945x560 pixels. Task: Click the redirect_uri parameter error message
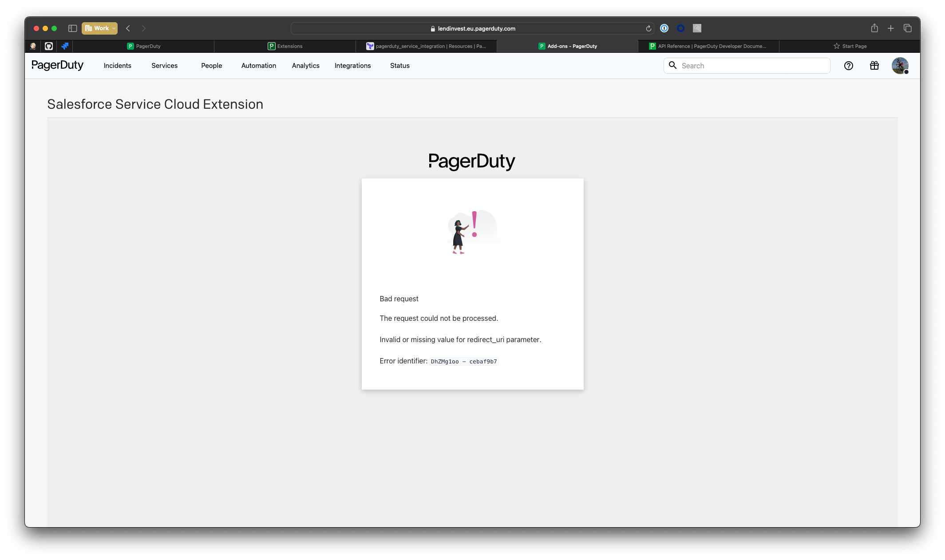tap(460, 339)
